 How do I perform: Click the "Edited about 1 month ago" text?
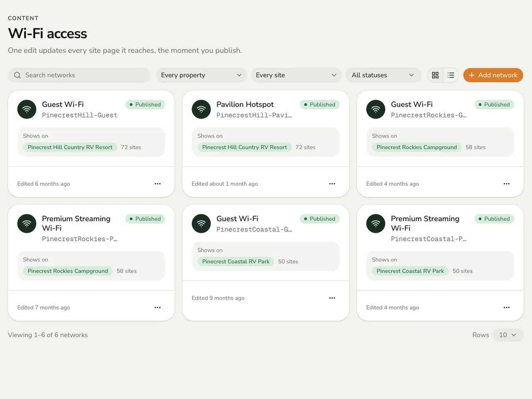(225, 184)
